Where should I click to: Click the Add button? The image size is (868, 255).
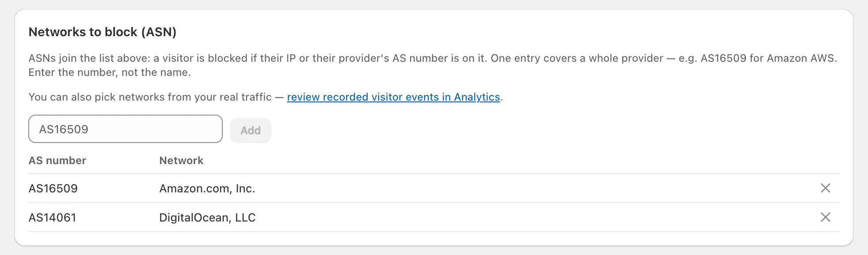251,131
